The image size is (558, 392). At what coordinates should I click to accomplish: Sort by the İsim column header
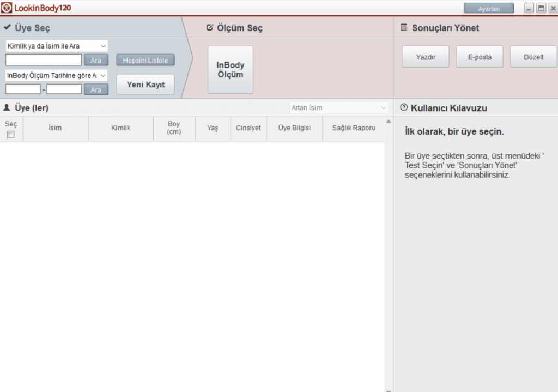coord(55,128)
